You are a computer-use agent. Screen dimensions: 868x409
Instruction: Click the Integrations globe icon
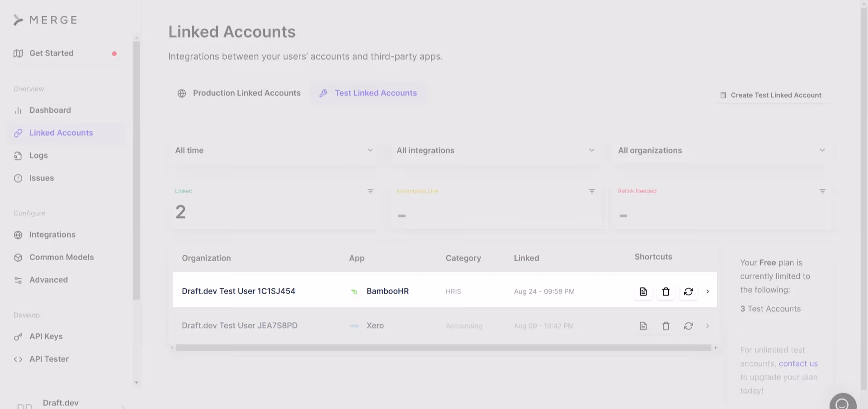coord(18,235)
